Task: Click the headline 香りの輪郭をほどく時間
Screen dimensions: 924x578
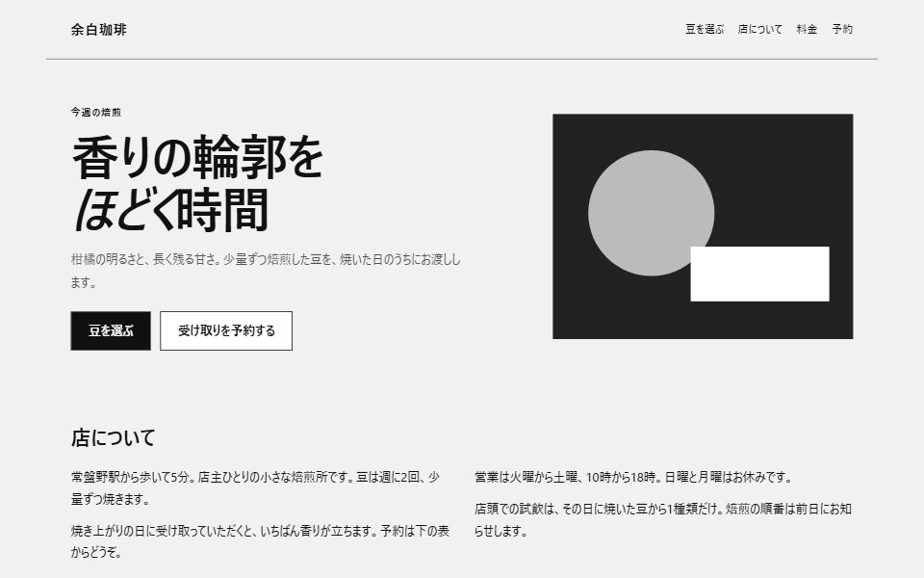Action: coord(197,183)
